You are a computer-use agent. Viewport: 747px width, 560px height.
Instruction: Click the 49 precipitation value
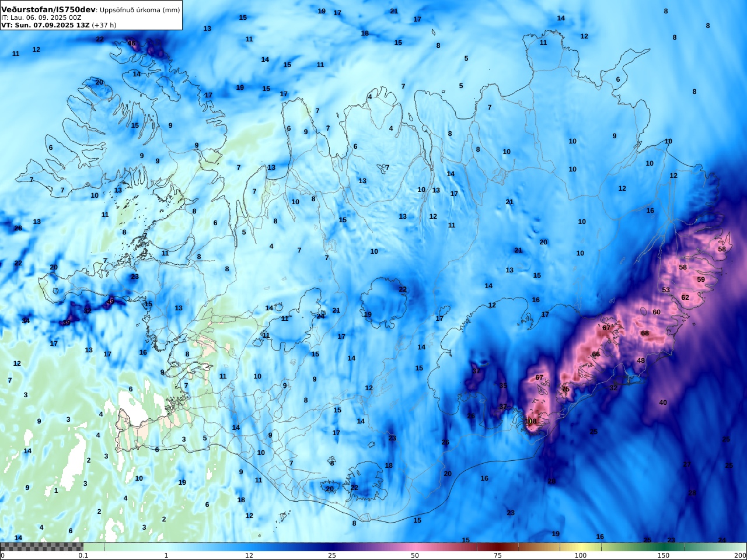(111, 302)
